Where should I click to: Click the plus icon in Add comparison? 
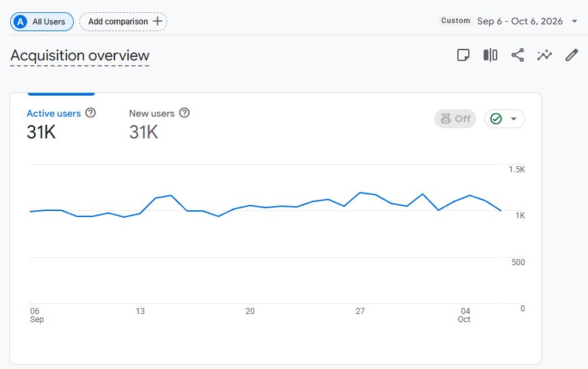(157, 22)
